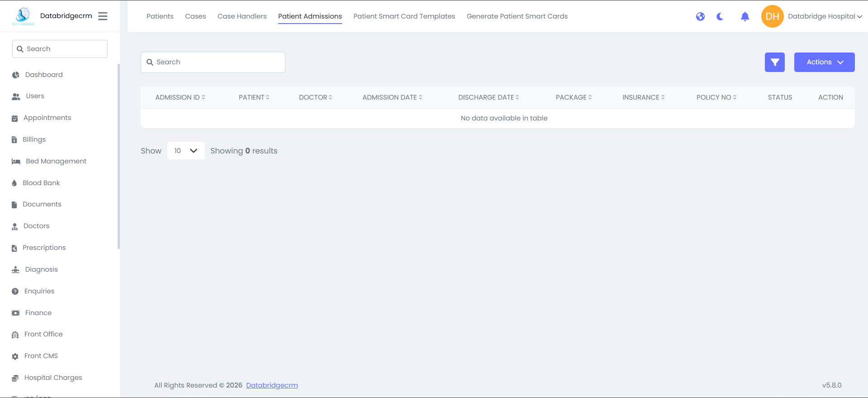Screen dimensions: 868x398
Task: Sort by Admission ID column
Action: pyautogui.click(x=180, y=97)
